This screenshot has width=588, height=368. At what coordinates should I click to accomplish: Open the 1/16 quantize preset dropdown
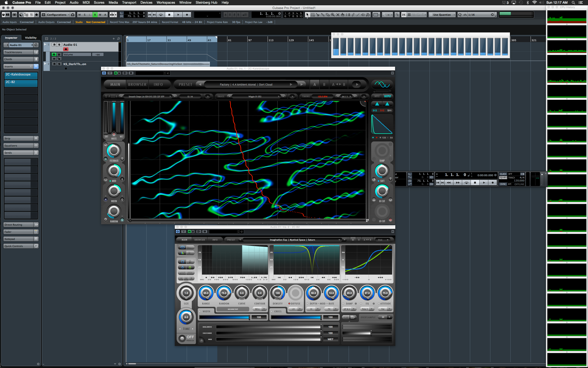click(481, 15)
